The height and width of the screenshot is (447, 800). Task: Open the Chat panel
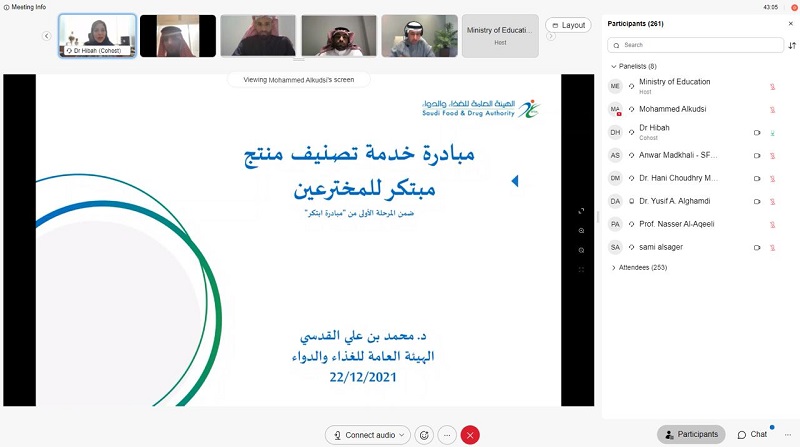point(752,434)
